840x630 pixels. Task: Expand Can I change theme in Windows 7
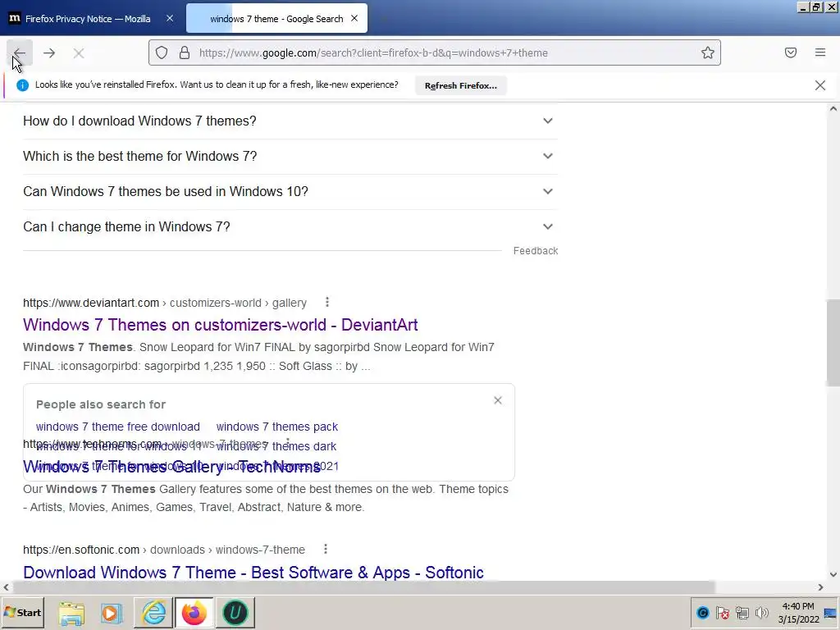[290, 227]
